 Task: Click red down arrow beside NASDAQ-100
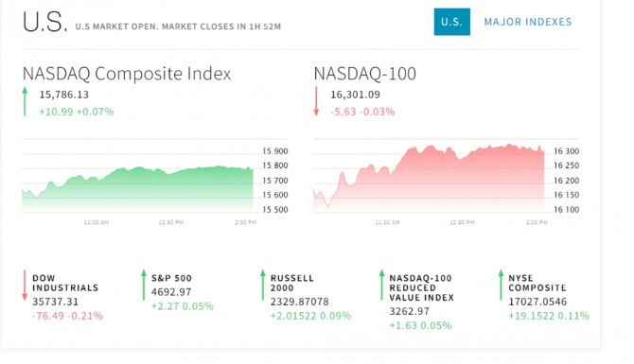tap(316, 101)
